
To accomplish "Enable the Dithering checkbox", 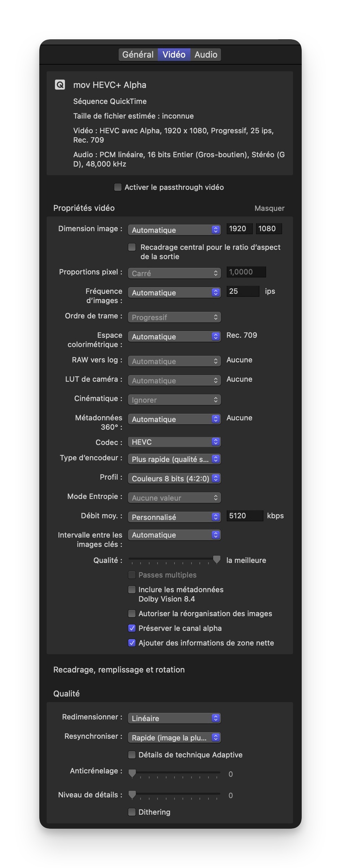I will [x=132, y=812].
